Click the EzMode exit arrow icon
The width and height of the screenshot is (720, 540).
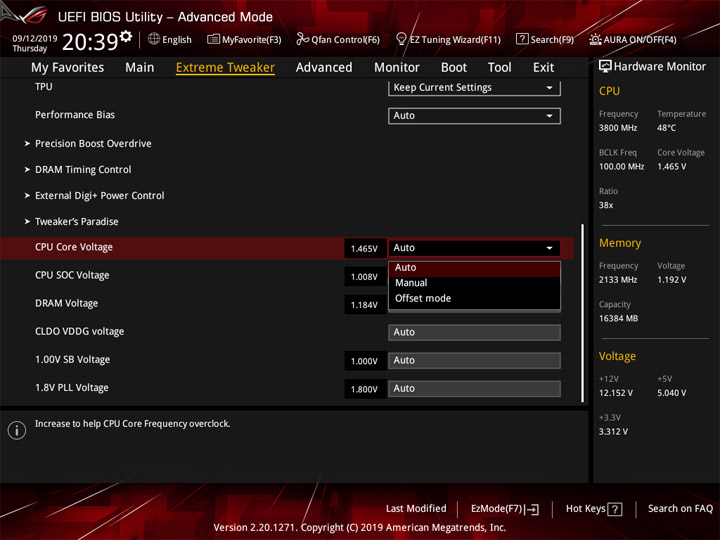coord(533,509)
